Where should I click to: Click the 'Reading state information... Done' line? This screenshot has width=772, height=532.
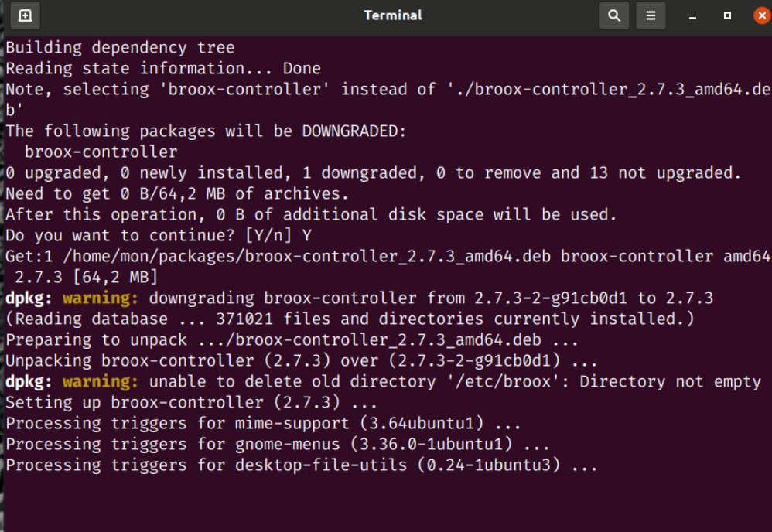[x=163, y=68]
